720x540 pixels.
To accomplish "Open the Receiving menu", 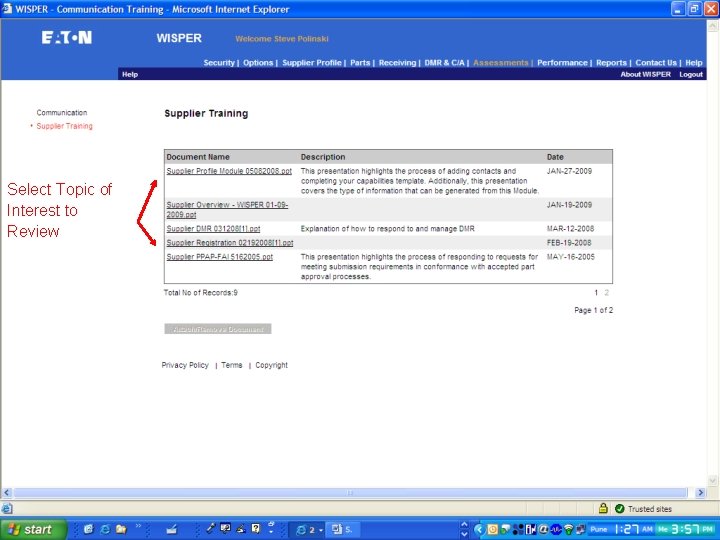I will coord(397,62).
